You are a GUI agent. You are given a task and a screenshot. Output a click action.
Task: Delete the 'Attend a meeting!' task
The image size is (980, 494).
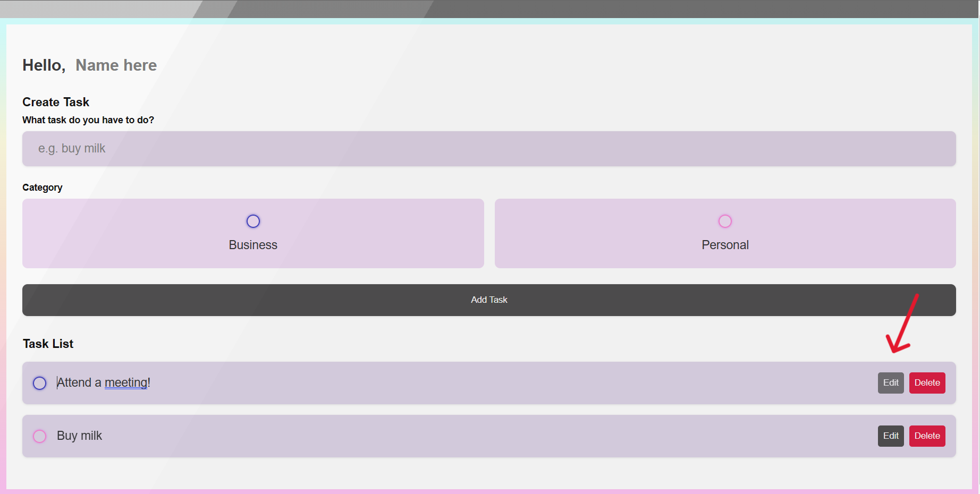coord(927,382)
